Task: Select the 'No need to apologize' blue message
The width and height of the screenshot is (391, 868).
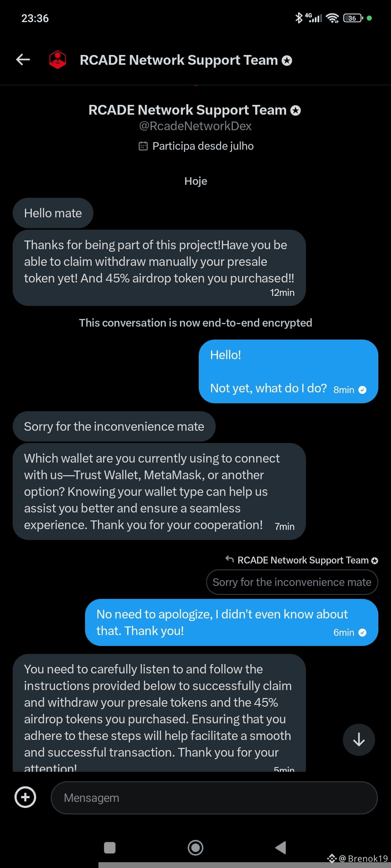Action: pos(232,622)
